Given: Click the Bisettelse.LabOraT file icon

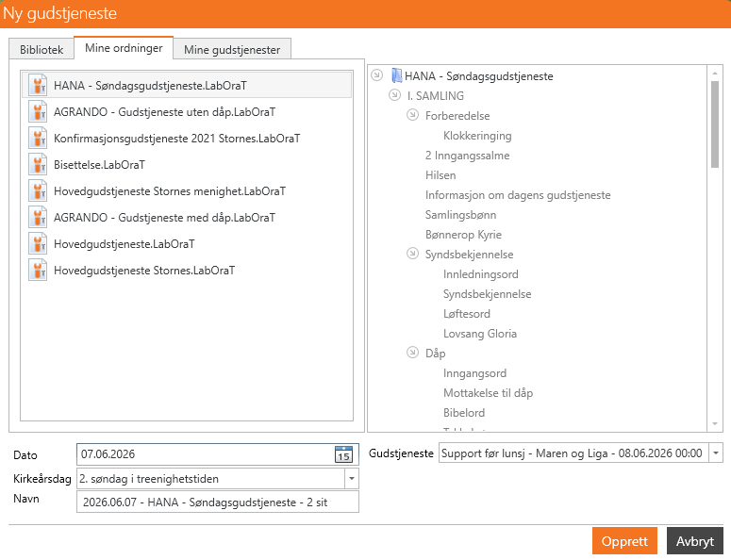Looking at the screenshot, I should click(38, 164).
